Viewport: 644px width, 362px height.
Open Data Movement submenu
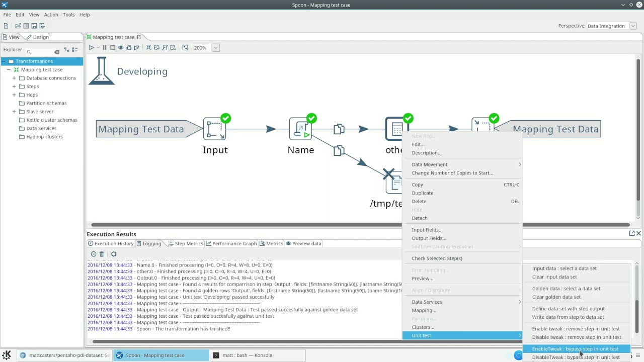coord(462,164)
